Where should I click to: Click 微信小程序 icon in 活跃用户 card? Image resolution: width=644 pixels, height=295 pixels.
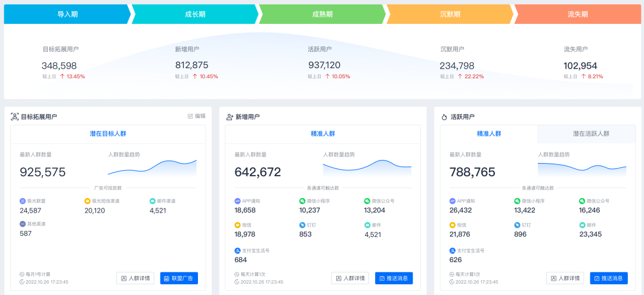tap(517, 201)
